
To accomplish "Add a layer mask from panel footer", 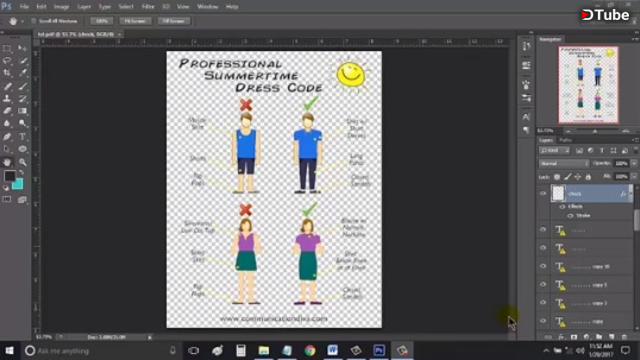I will (574, 337).
